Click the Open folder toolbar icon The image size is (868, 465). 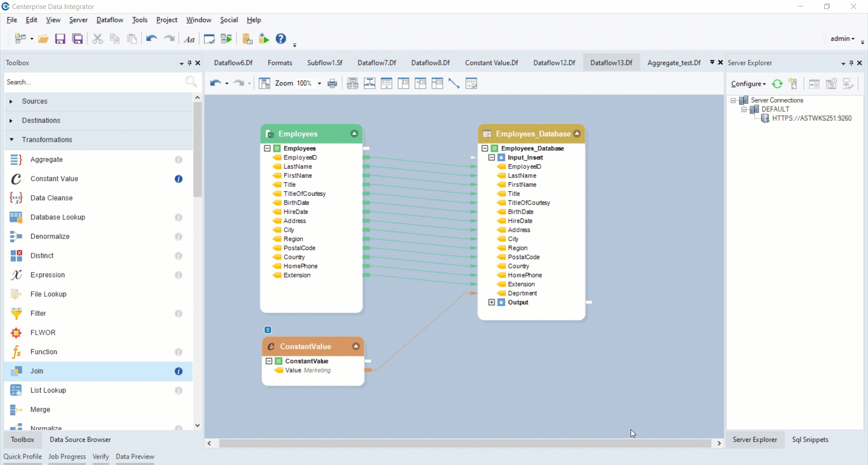[43, 39]
